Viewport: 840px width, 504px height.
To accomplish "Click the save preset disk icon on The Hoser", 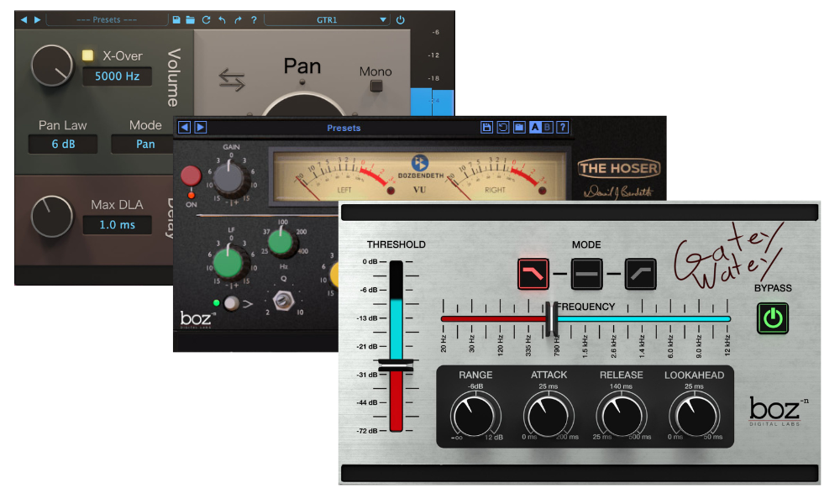I will [x=486, y=127].
